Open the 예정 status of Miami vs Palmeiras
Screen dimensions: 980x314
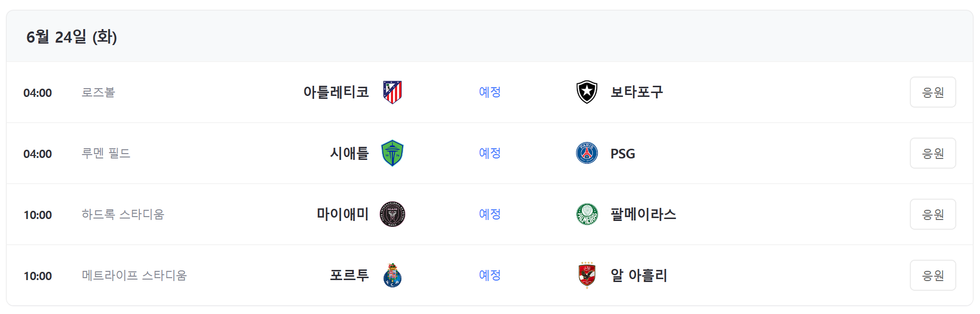(489, 214)
